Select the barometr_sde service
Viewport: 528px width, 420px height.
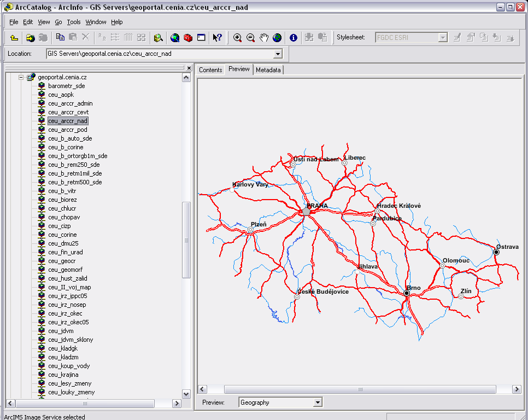tap(66, 86)
